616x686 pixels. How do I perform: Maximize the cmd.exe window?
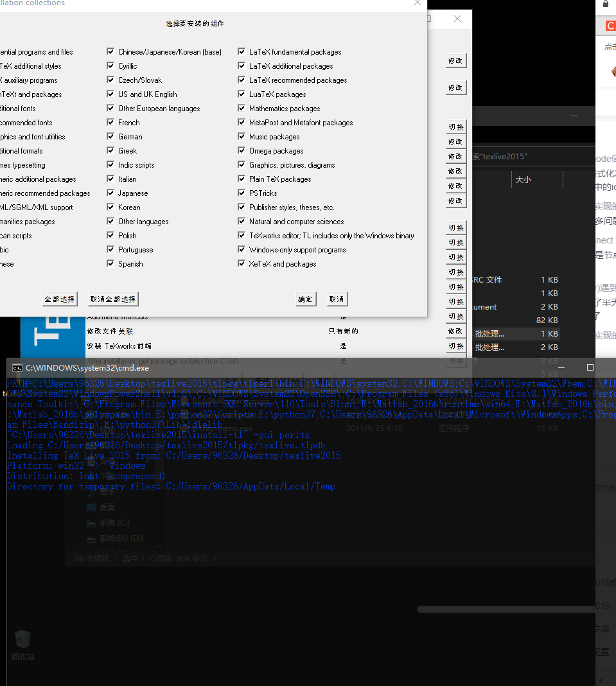click(x=590, y=367)
